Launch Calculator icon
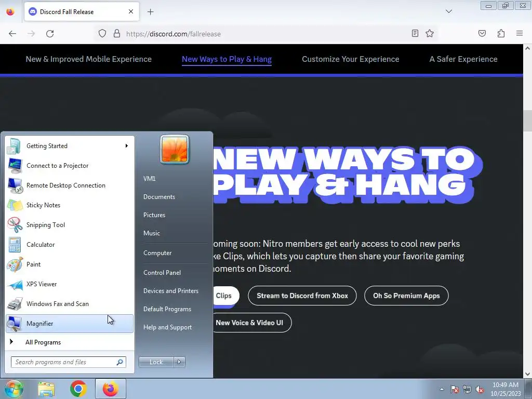This screenshot has height=399, width=532. point(14,245)
